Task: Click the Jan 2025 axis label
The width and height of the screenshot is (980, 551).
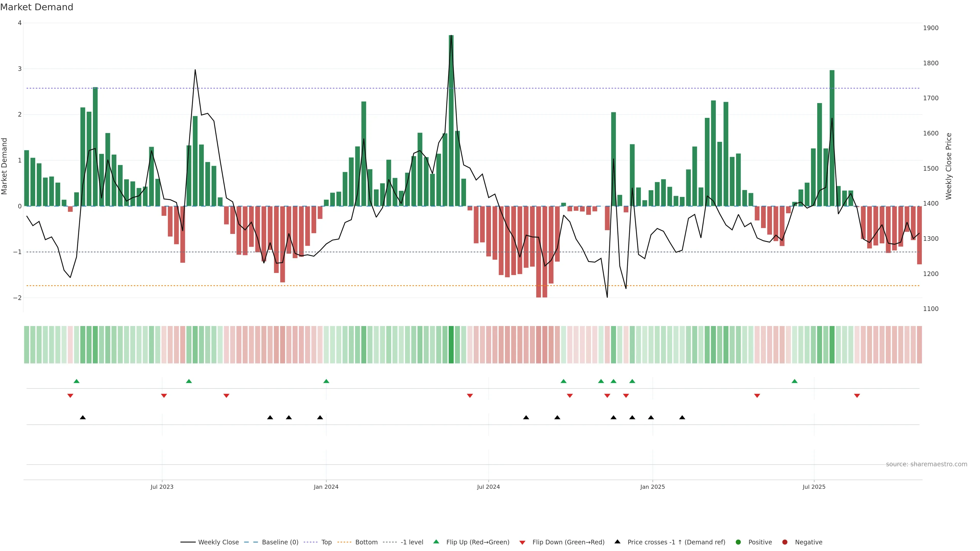Action: pyautogui.click(x=653, y=487)
